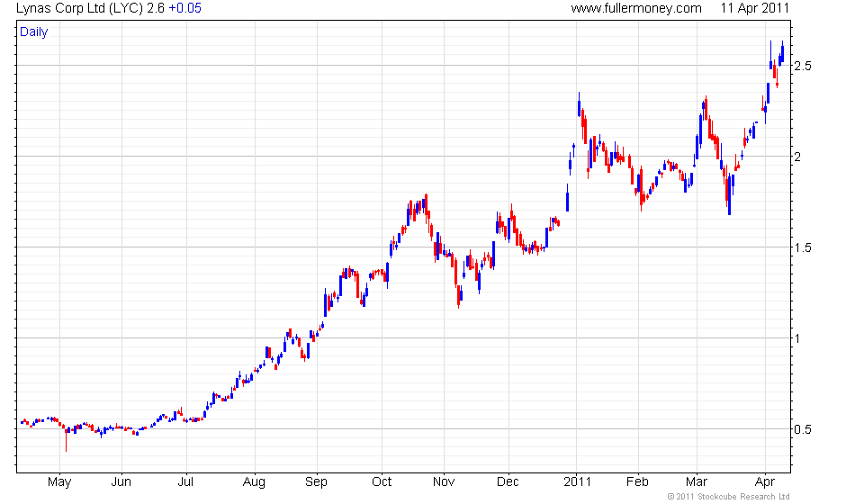Click the 2 price axis label
Image resolution: width=864 pixels, height=504 pixels.
pyautogui.click(x=797, y=157)
